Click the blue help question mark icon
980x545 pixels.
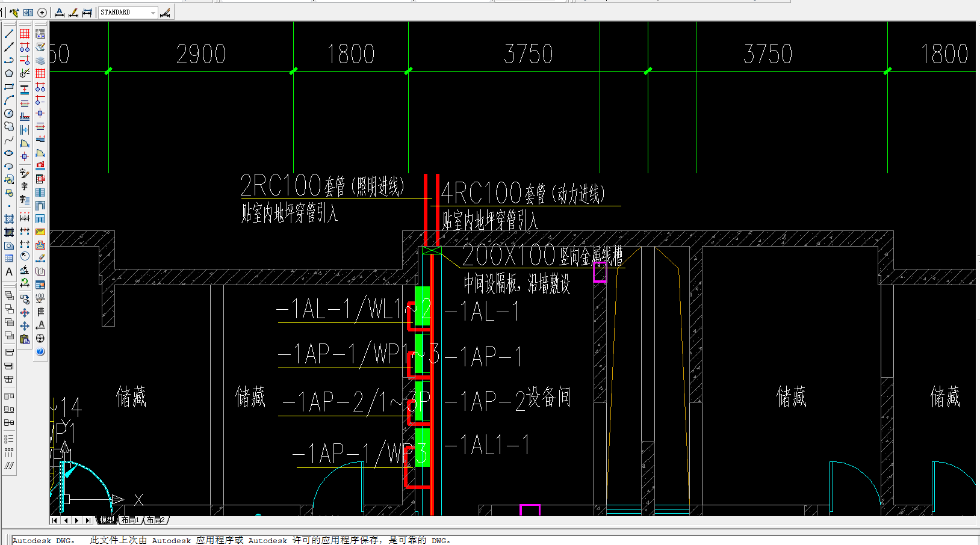(40, 352)
